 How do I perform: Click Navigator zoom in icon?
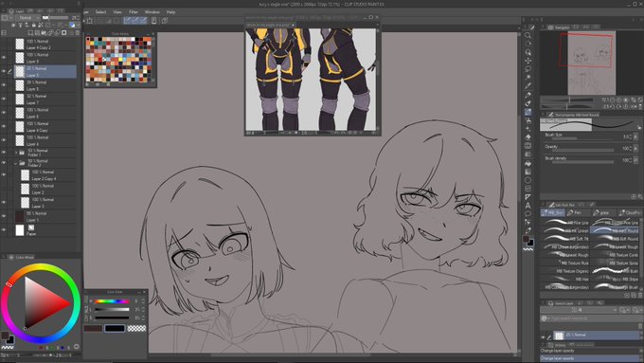point(619,100)
